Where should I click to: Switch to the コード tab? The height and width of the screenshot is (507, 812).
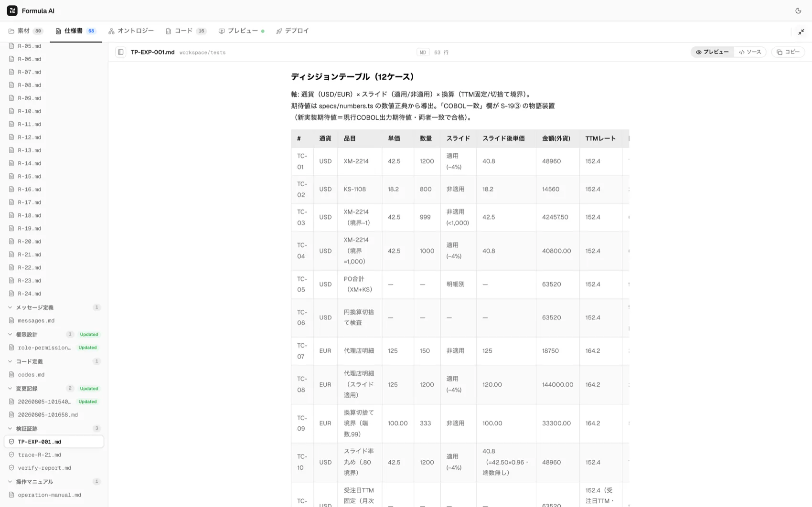tap(186, 31)
